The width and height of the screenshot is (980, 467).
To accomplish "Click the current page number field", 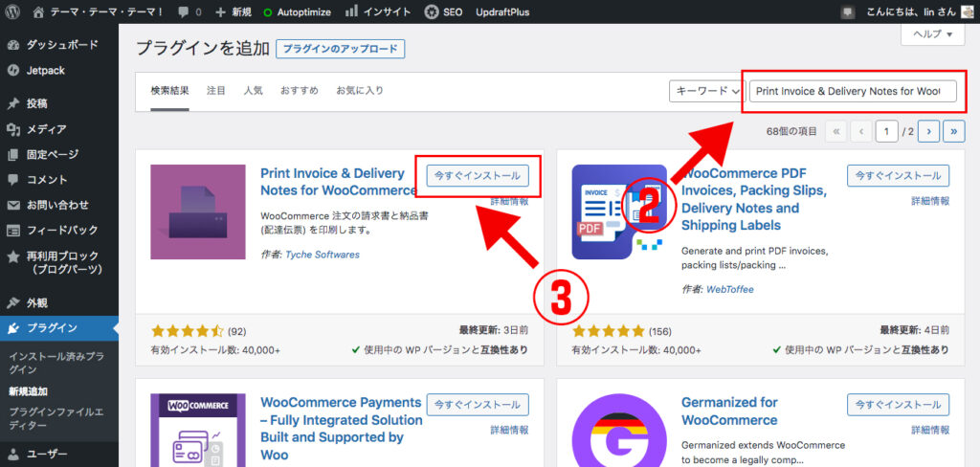I will pos(886,131).
